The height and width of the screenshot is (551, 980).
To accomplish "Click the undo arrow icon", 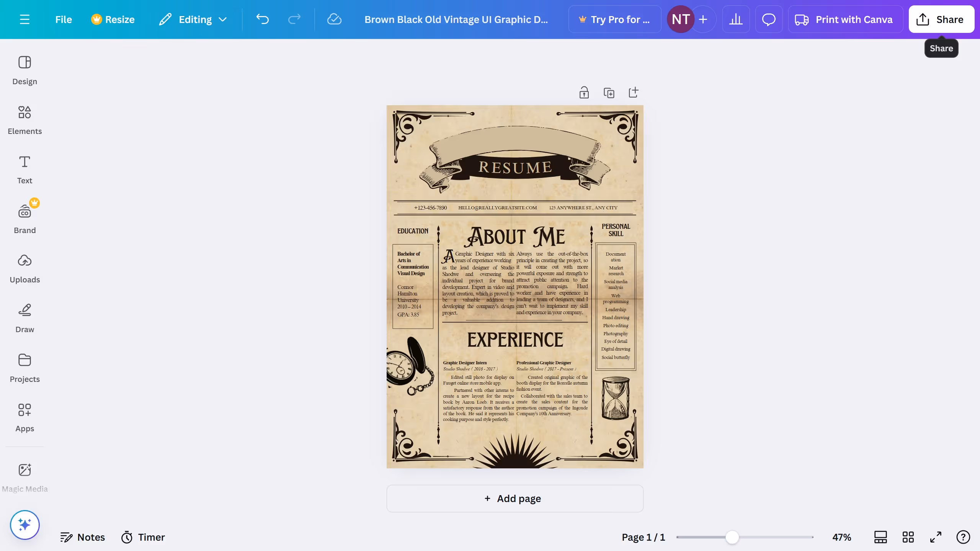I will (263, 19).
